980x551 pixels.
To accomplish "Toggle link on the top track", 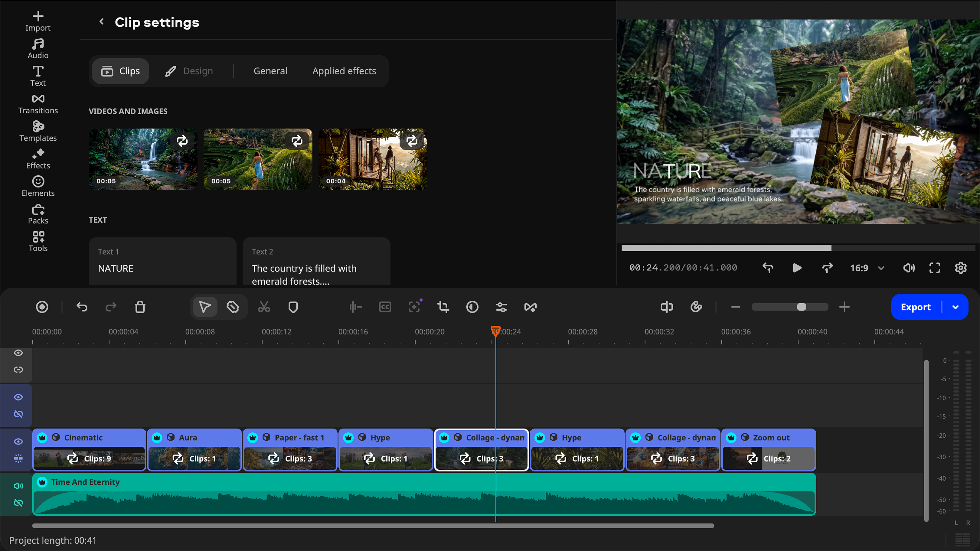I will (x=18, y=370).
